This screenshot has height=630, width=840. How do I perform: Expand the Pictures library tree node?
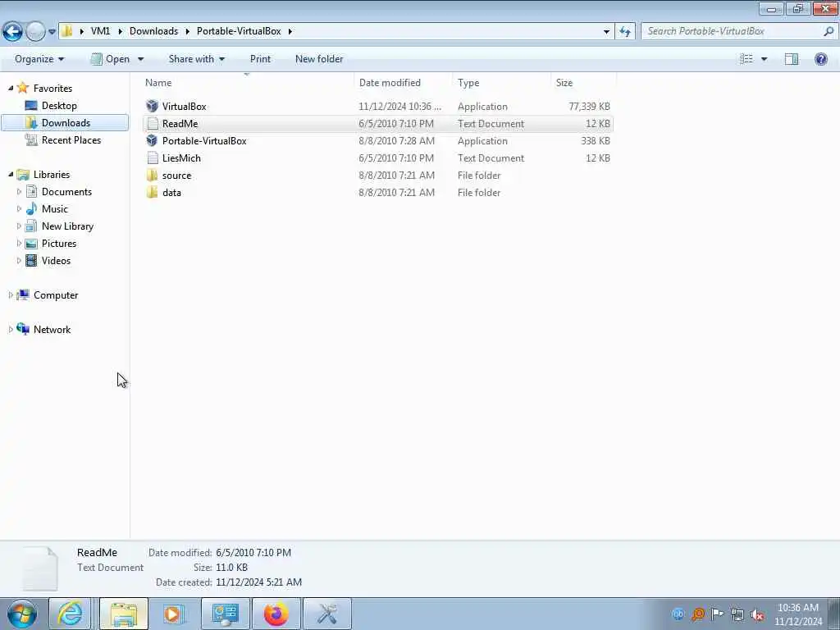tap(20, 243)
